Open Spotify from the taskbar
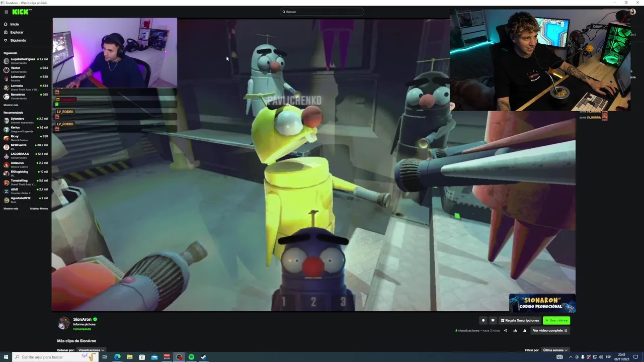Screen dimensions: 644x362 coord(191,357)
